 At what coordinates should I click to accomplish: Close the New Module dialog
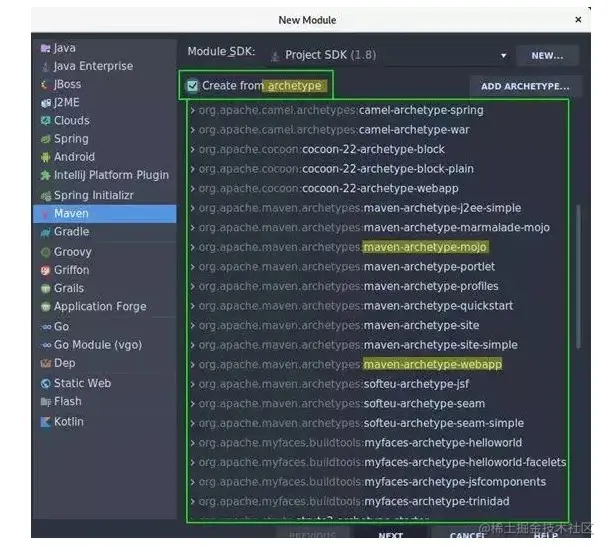click(x=578, y=20)
